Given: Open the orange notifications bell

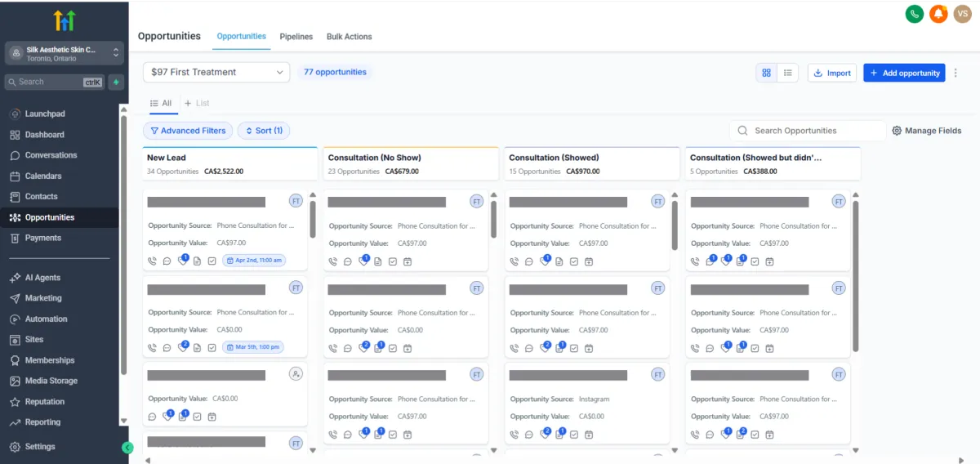Looking at the screenshot, I should 938,14.
